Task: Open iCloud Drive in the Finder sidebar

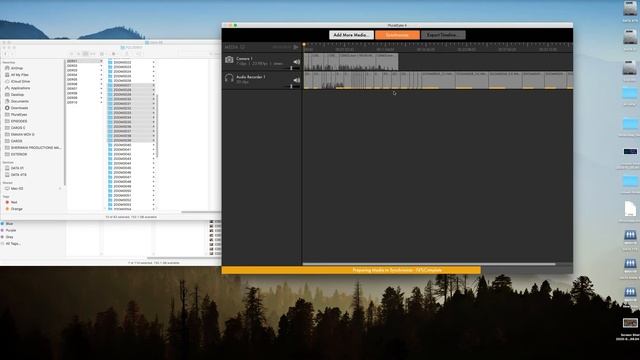Action: 20,81
